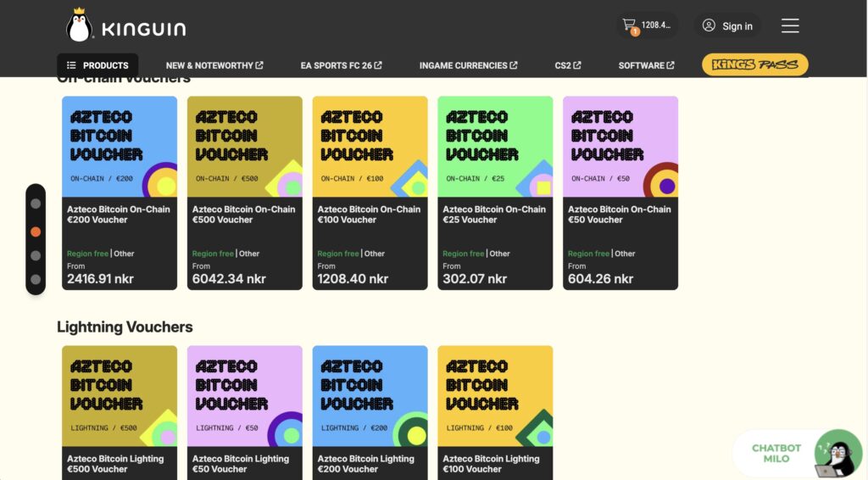This screenshot has height=480, width=868.
Task: Click the Kinguin penguin logo
Action: [79, 25]
